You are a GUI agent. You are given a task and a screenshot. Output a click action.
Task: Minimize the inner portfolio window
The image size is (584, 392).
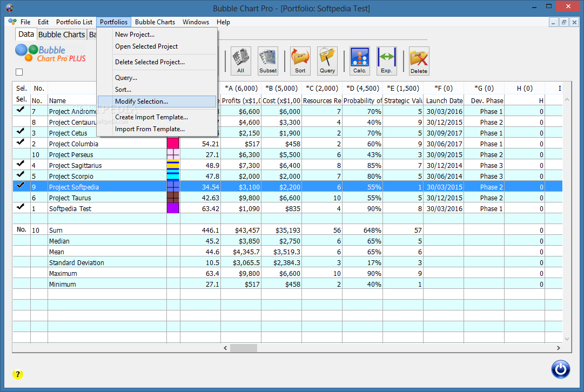(x=553, y=22)
